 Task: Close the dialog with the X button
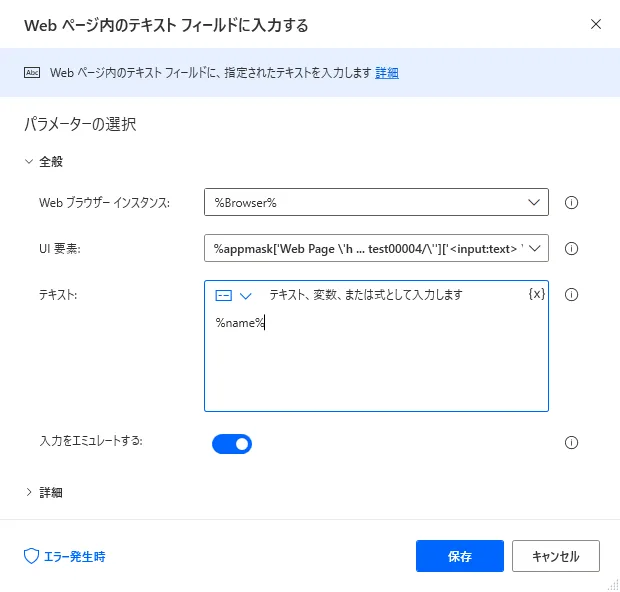596,24
